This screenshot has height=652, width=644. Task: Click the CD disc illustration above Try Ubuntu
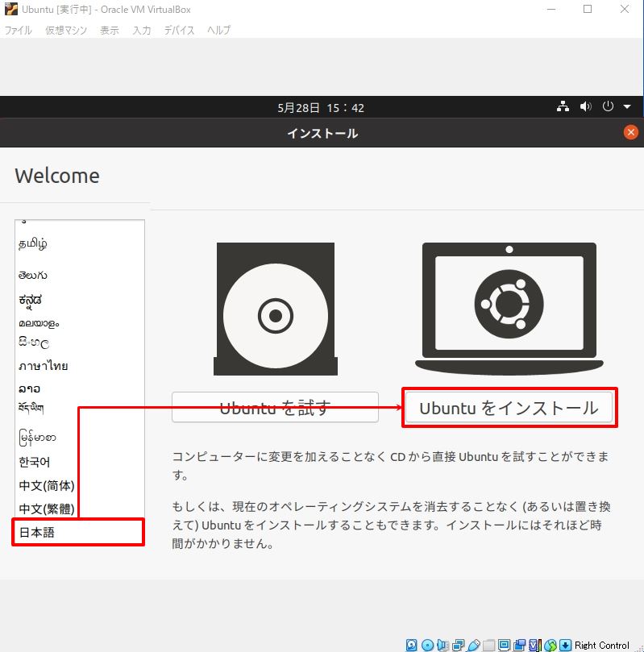pos(276,309)
